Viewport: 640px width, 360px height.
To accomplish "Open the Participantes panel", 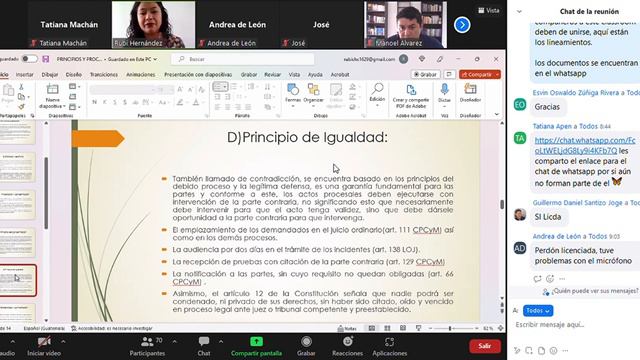I will point(147,346).
